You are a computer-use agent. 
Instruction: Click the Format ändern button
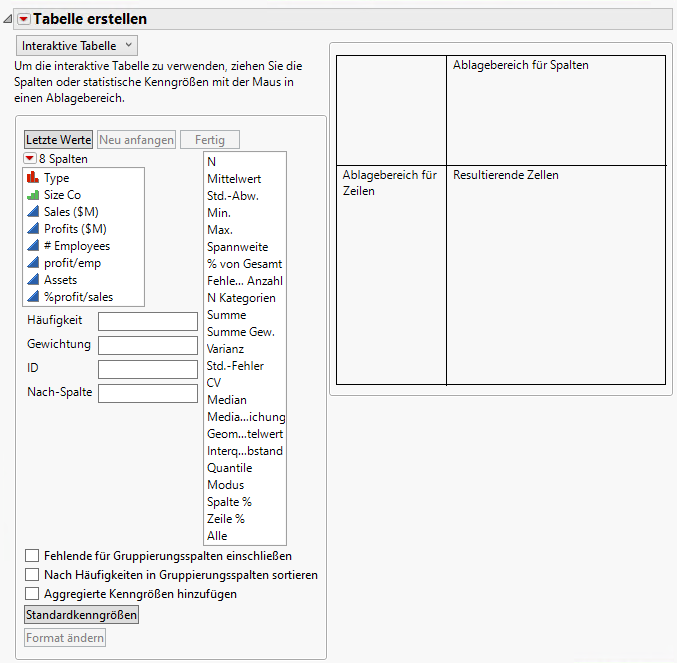coord(65,638)
